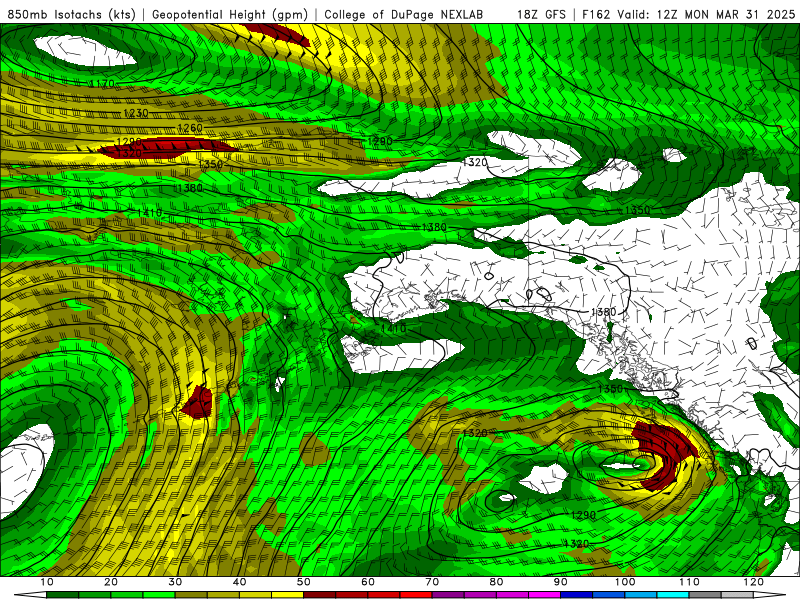The height and width of the screenshot is (600, 800).
Task: Click the 20 knot colorbar label
Action: click(x=111, y=582)
